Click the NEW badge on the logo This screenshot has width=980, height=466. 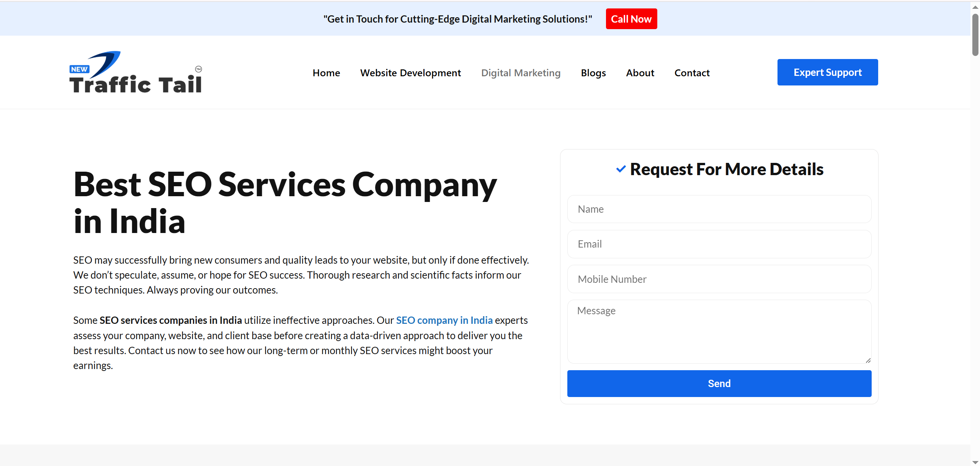tap(79, 69)
